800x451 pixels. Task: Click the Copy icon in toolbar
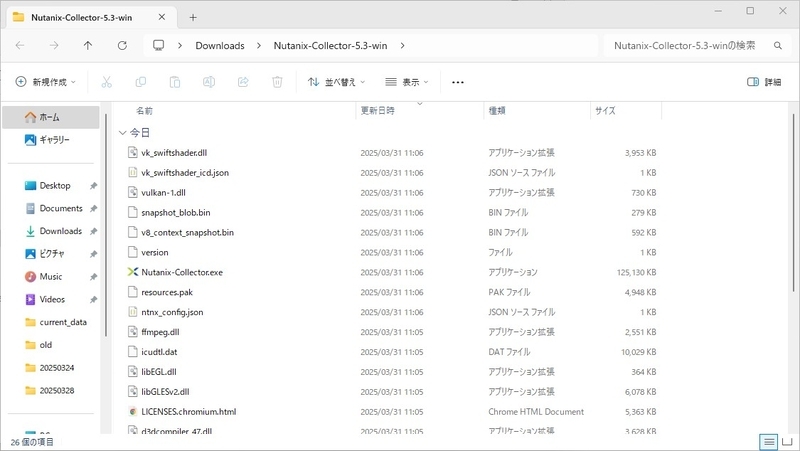(140, 82)
